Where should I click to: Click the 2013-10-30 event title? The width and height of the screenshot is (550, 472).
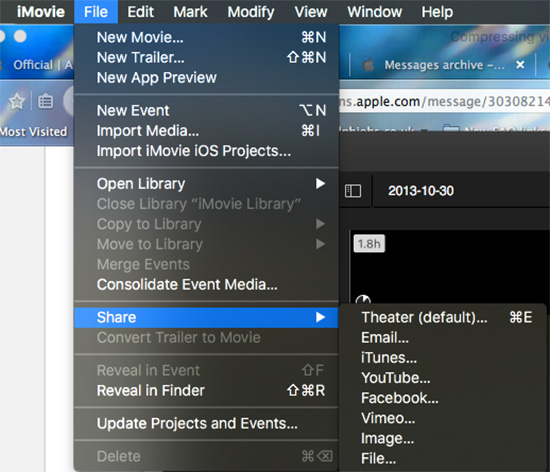coord(421,191)
